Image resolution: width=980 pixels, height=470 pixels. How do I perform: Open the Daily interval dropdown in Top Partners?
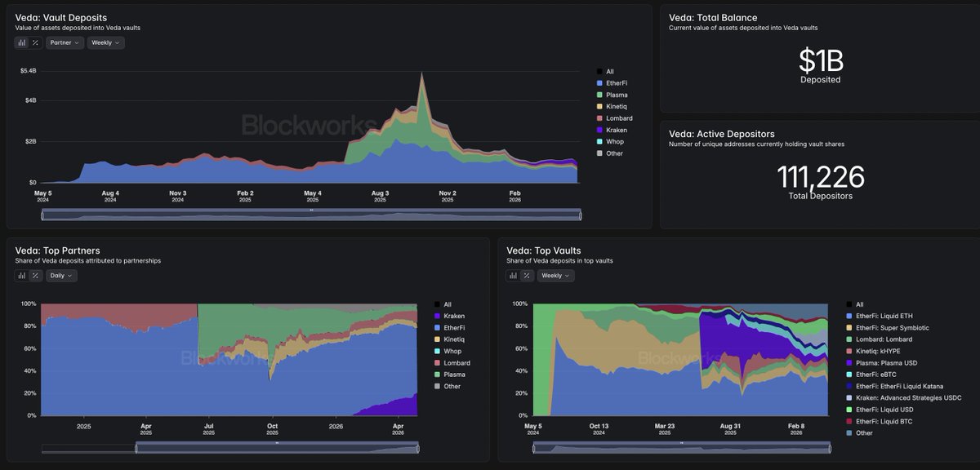tap(61, 276)
